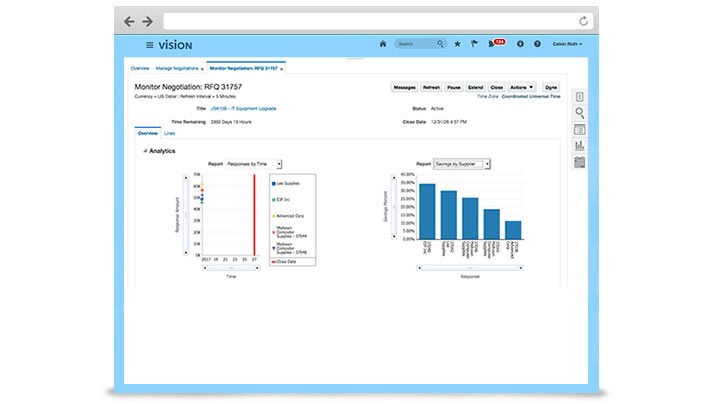Open the Actions dropdown button
Screen dimensions: 708x404
[x=522, y=88]
